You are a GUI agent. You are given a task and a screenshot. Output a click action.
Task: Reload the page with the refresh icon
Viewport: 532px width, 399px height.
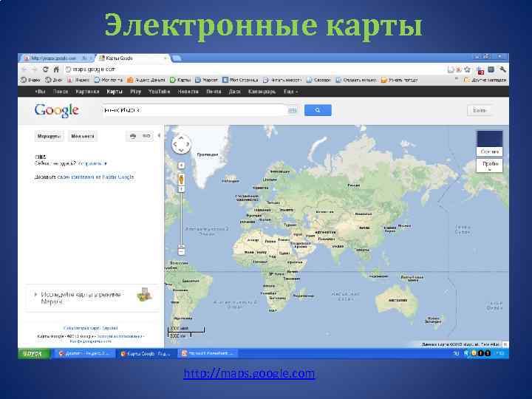click(46, 69)
